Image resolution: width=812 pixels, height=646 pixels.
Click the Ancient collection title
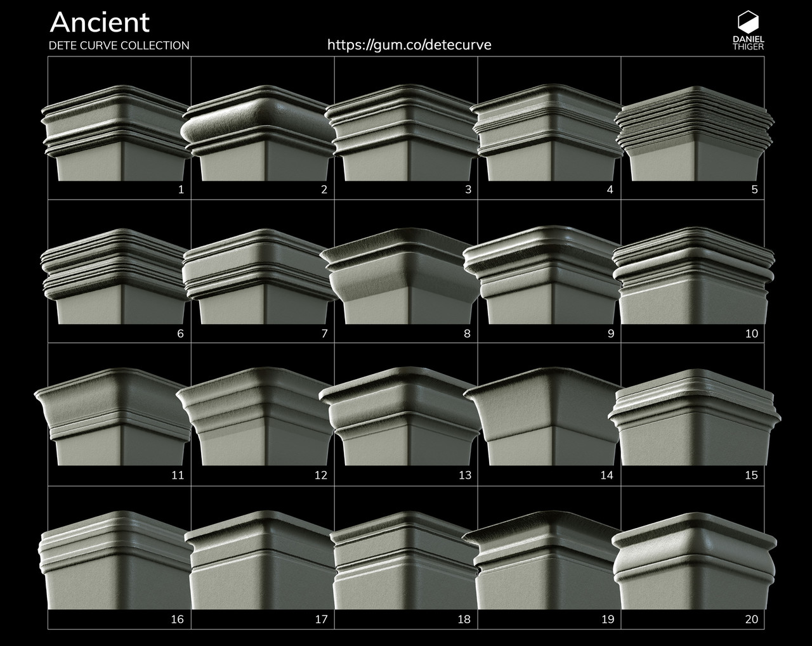coord(100,24)
